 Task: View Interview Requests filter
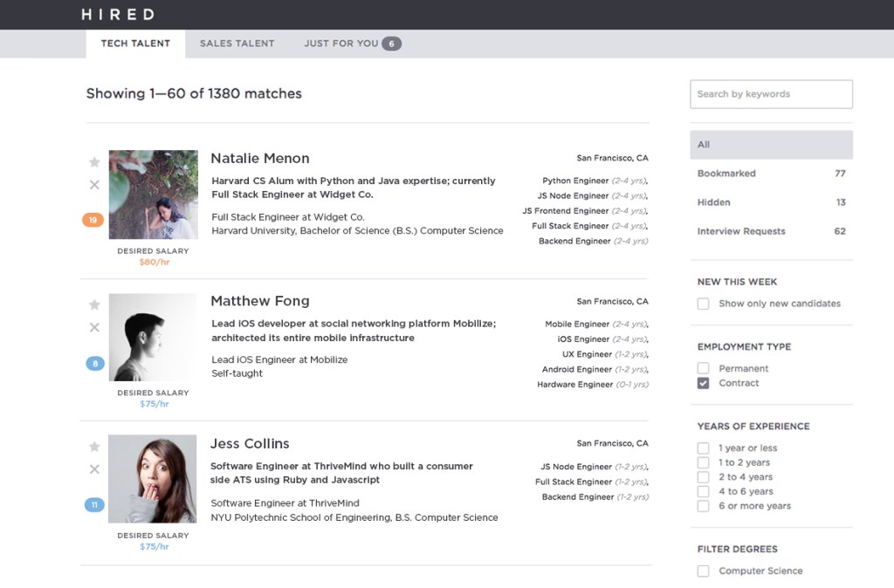tap(770, 231)
